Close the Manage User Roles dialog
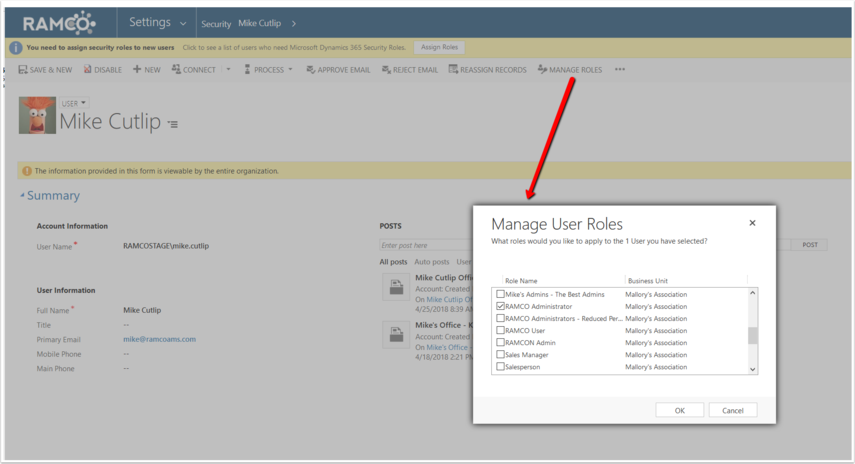The width and height of the screenshot is (855, 464). coord(752,223)
